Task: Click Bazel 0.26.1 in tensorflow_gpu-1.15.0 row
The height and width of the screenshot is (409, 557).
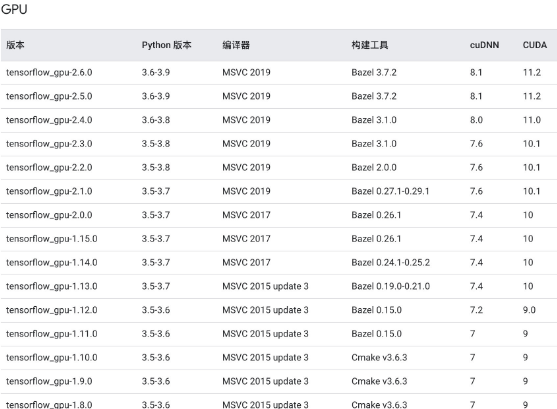Action: click(376, 239)
